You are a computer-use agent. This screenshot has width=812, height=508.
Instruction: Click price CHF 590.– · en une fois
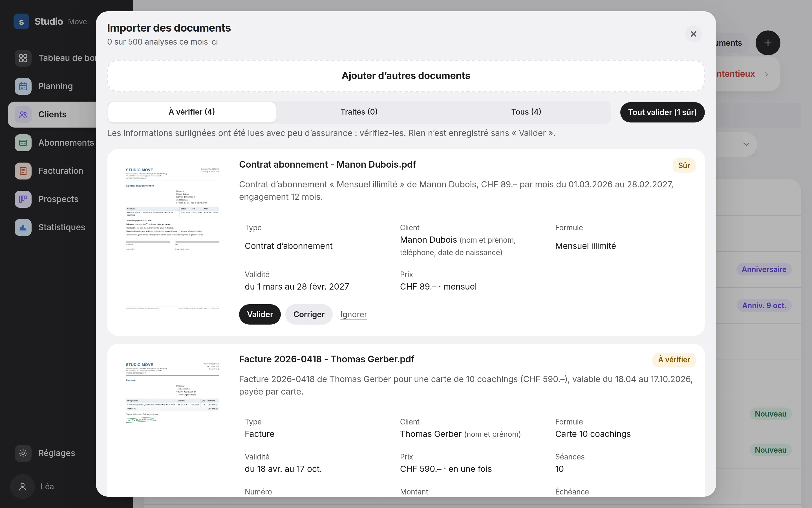tap(445, 469)
